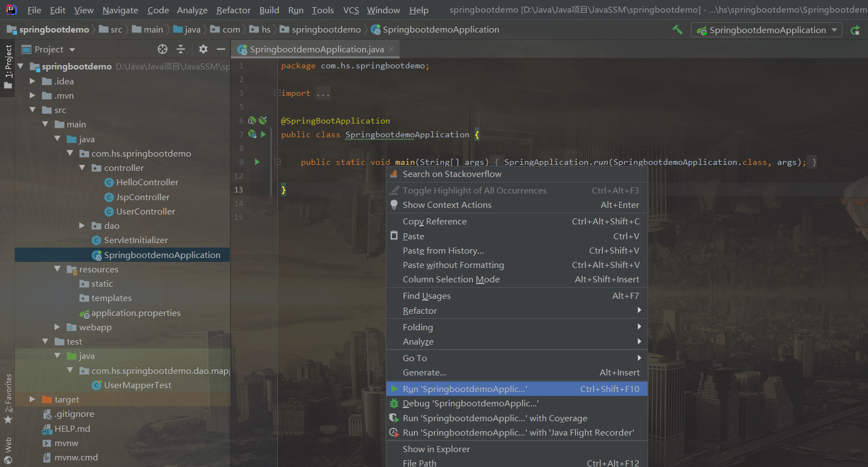The width and height of the screenshot is (868, 467).
Task: Expand the .mvn folder
Action: [33, 95]
